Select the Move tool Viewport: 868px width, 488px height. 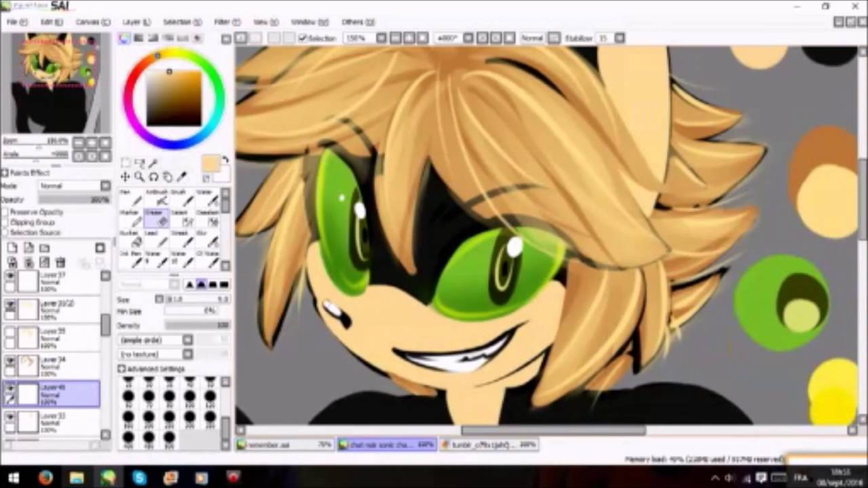[125, 177]
